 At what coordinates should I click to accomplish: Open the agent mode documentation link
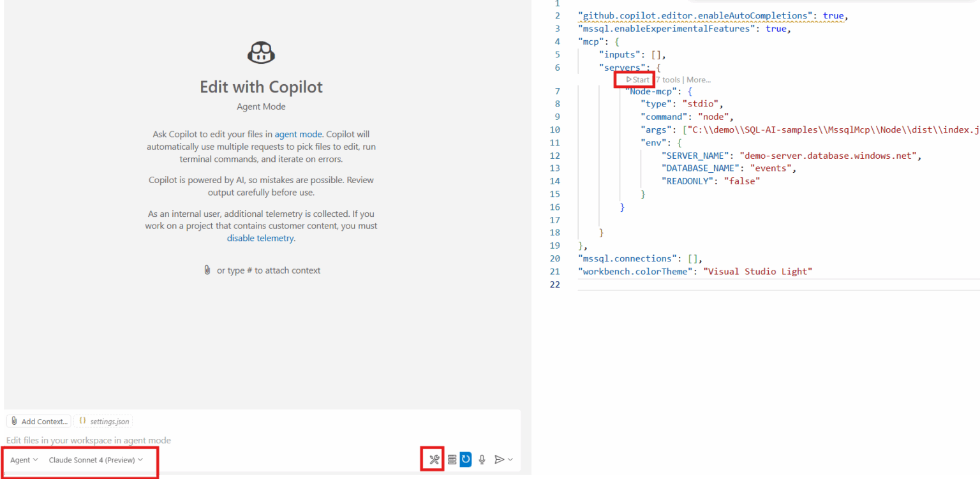tap(298, 134)
